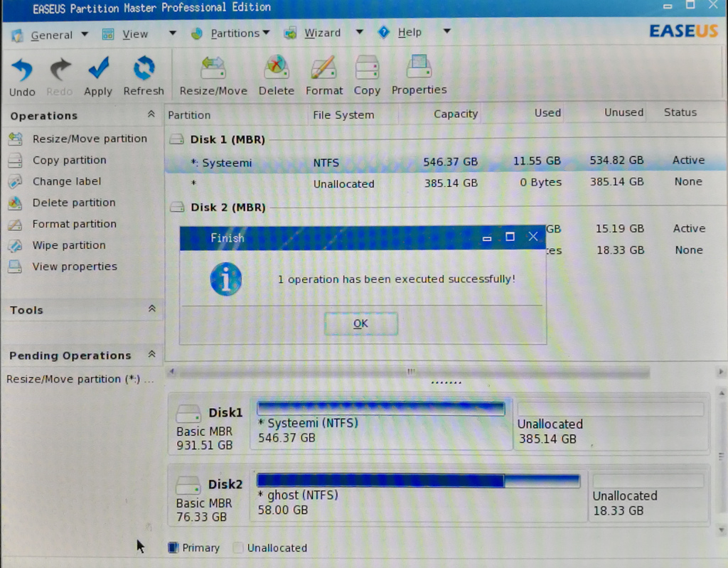Open the View menu dropdown arrow
Image resolution: width=728 pixels, height=568 pixels.
click(172, 33)
